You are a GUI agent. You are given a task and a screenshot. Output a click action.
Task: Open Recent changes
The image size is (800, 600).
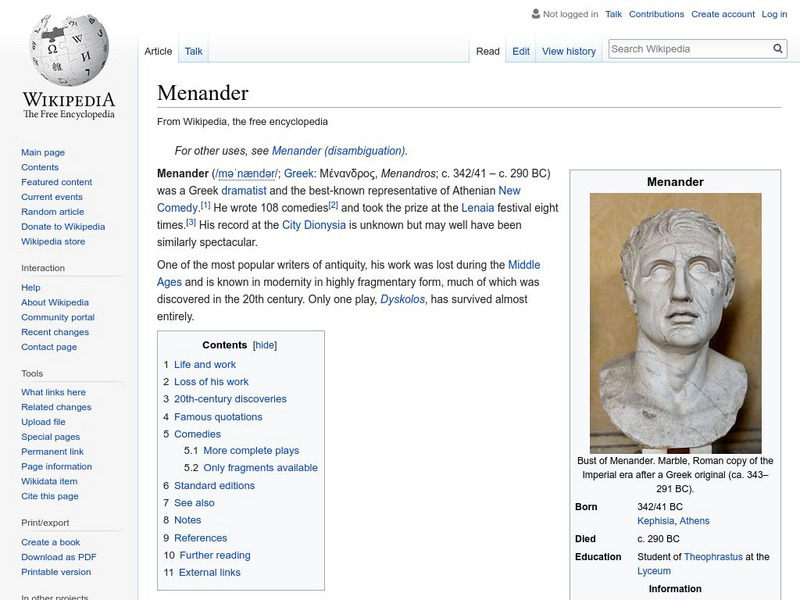55,332
